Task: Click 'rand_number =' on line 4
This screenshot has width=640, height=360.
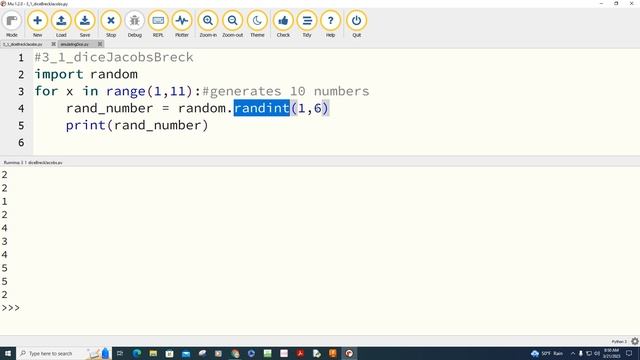Action: (118, 108)
